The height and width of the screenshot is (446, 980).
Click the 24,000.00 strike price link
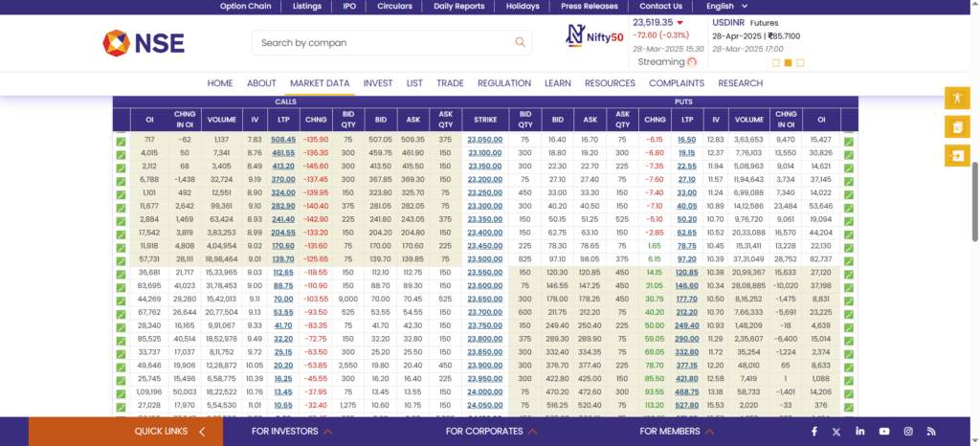pyautogui.click(x=485, y=391)
